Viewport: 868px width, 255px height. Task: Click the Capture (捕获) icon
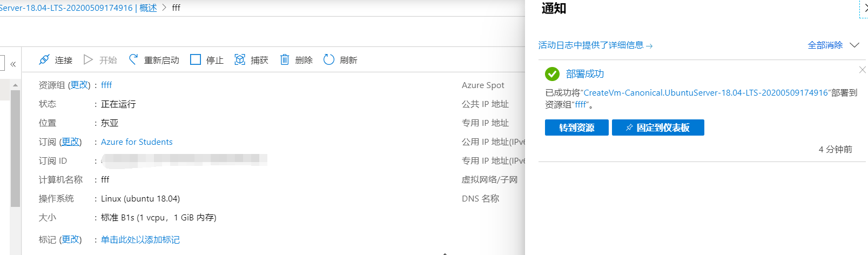pos(240,59)
